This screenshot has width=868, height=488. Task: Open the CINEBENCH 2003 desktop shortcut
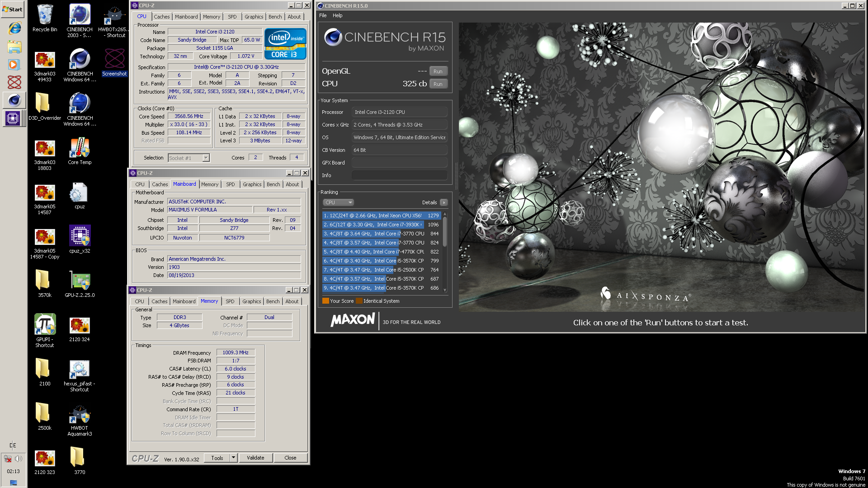(80, 20)
